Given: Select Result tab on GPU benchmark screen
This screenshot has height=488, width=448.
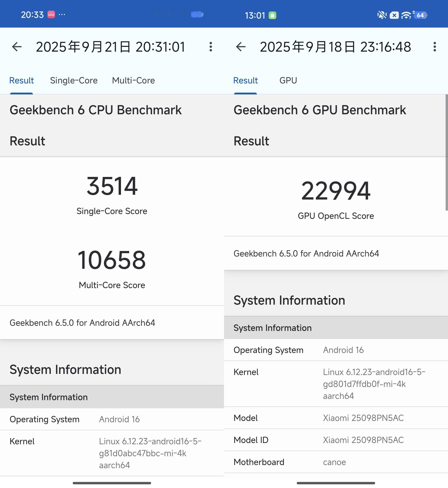Looking at the screenshot, I should pyautogui.click(x=246, y=80).
